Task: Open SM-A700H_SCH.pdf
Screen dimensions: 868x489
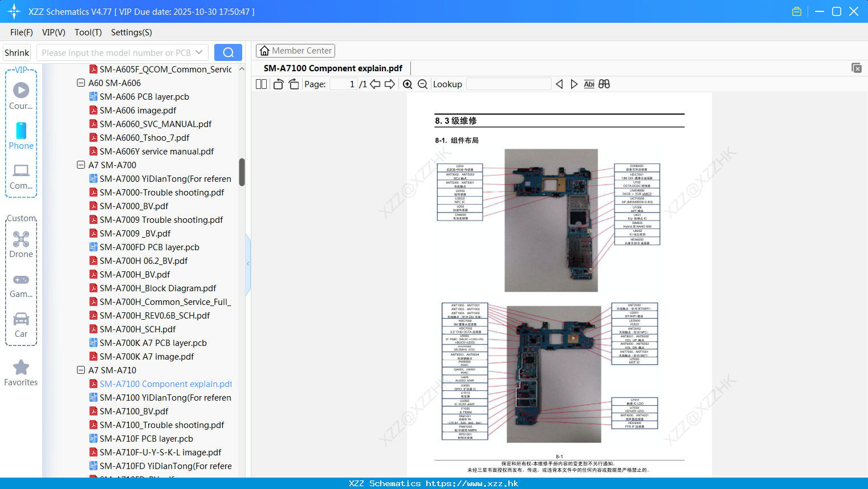Action: (x=137, y=329)
